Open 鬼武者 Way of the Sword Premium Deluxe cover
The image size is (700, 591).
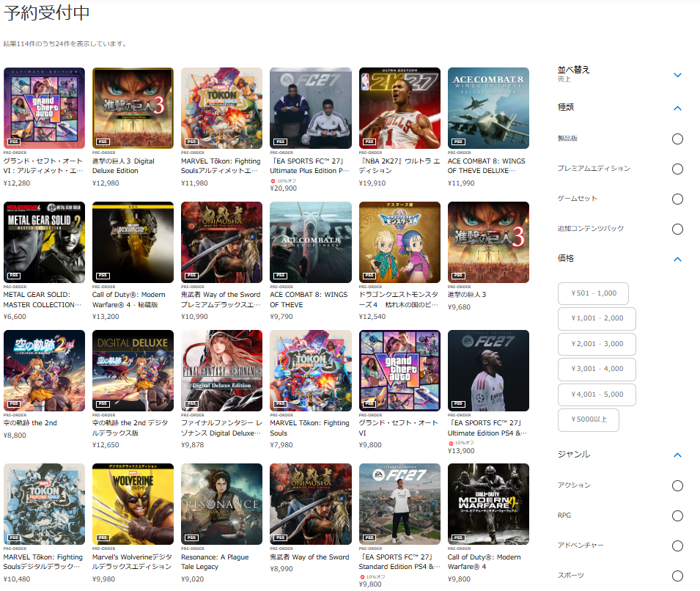(222, 242)
